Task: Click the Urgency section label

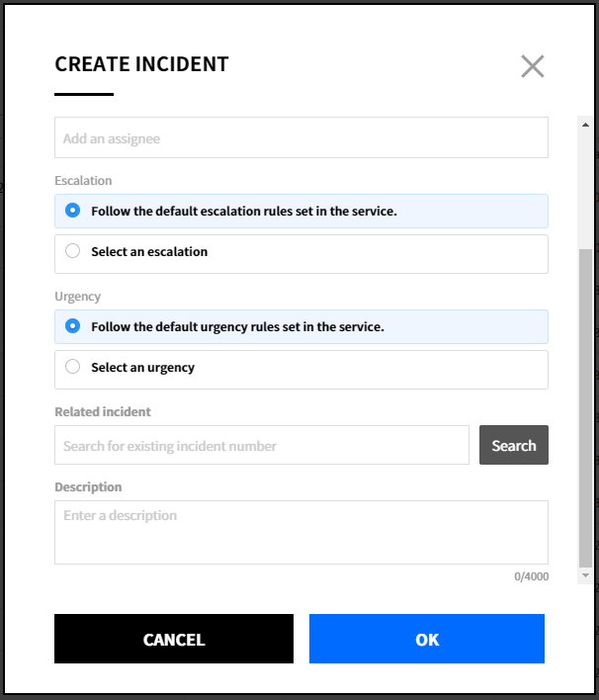Action: coord(78,297)
